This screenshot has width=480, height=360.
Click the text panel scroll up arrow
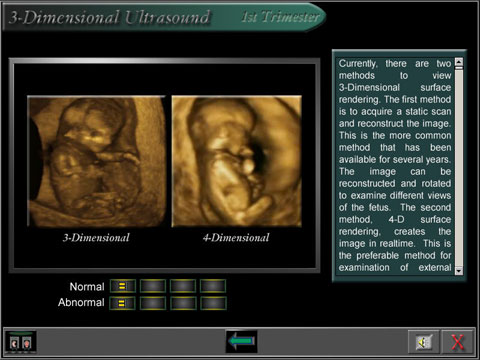(459, 61)
